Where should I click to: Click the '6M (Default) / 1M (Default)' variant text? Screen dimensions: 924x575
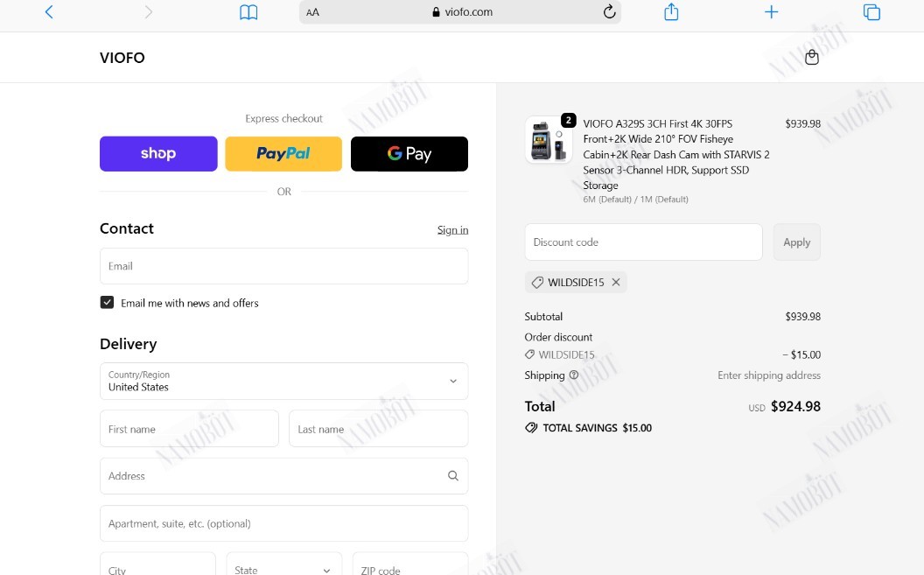pyautogui.click(x=635, y=200)
